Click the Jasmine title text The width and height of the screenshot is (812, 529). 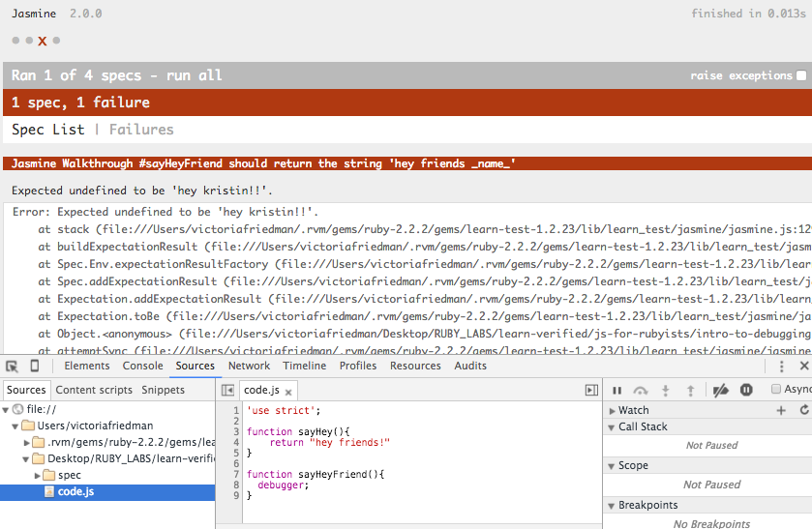(34, 14)
